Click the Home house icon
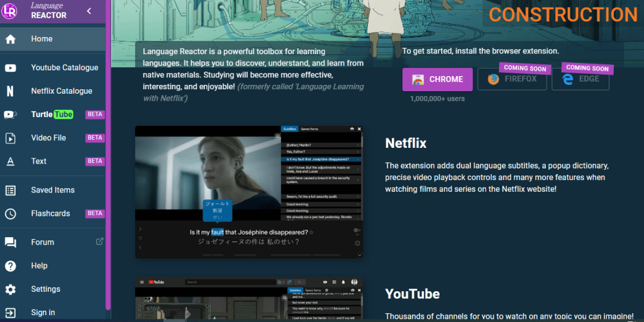The height and width of the screenshot is (322, 644). pyautogui.click(x=11, y=39)
